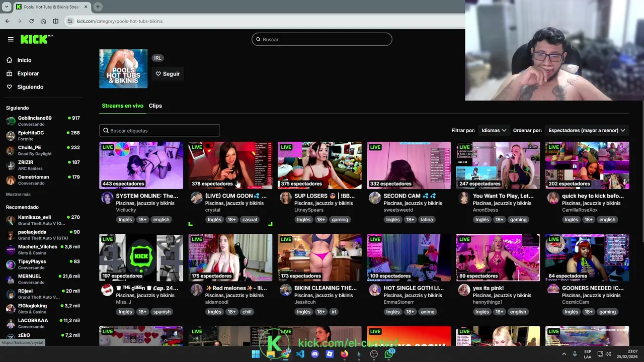This screenshot has width=644, height=362.
Task: Open Goblinciano69 in the Siguiendo list
Action: coord(43,121)
